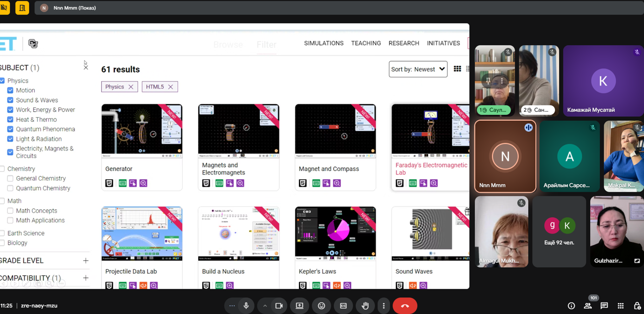Raise your hand in the meeting
This screenshot has height=314, width=644.
coord(365,305)
